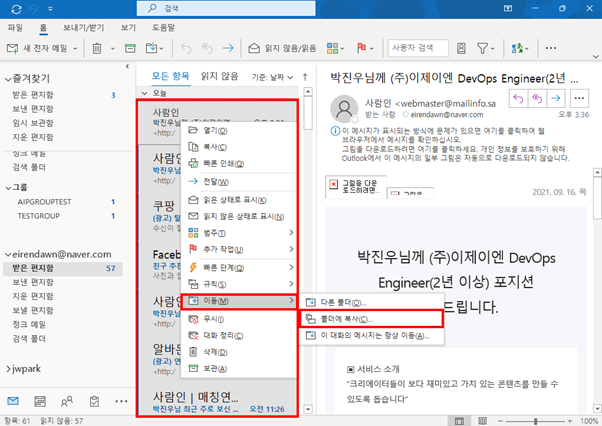The width and height of the screenshot is (602, 426).
Task: Open the File (파일) menu tab
Action: coord(15,28)
